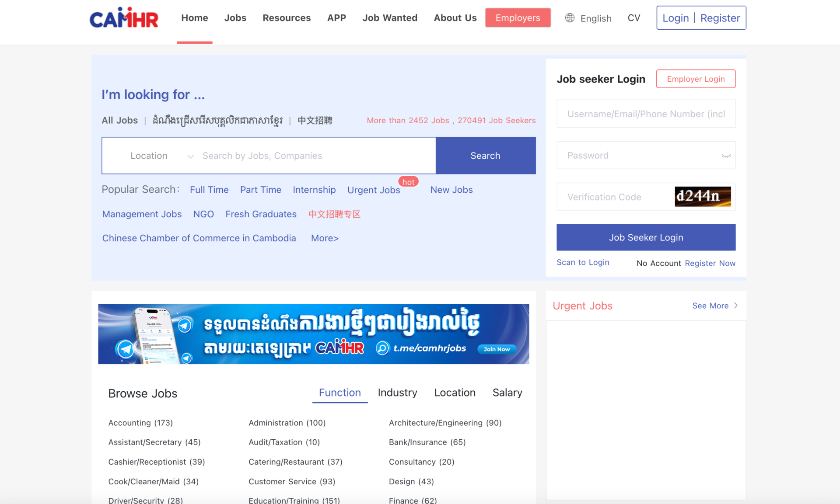Click Employer Login button
The image size is (840, 504).
[695, 79]
